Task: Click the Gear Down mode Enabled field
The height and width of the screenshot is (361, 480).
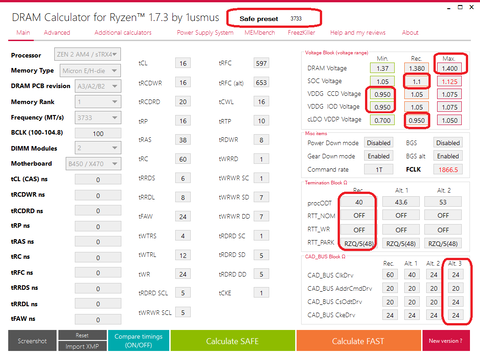Action: (379, 156)
